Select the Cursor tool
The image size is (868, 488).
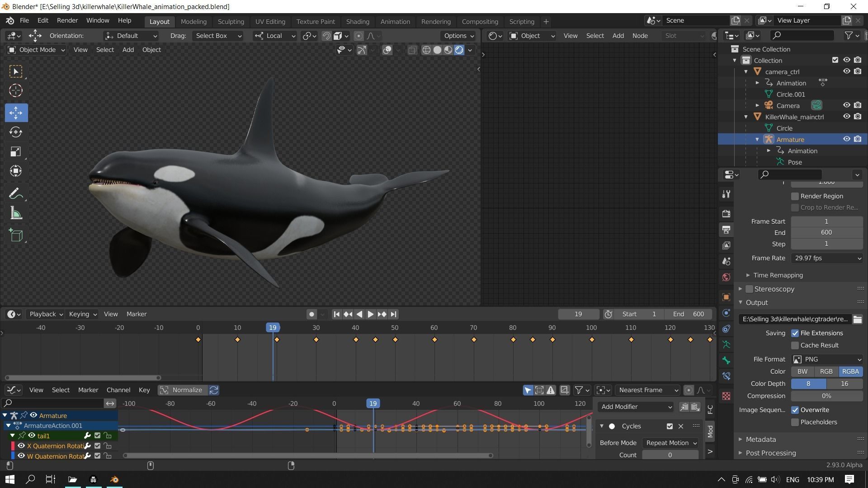[x=16, y=90]
